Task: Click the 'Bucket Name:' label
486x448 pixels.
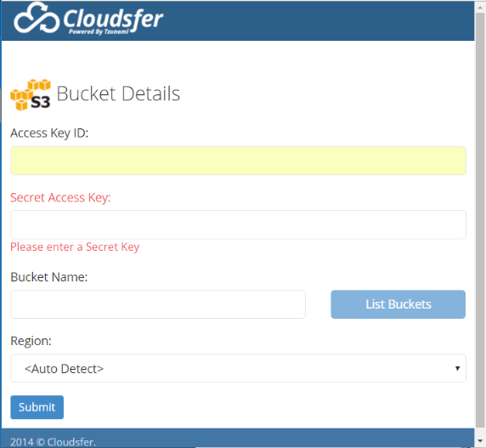Action: [49, 277]
